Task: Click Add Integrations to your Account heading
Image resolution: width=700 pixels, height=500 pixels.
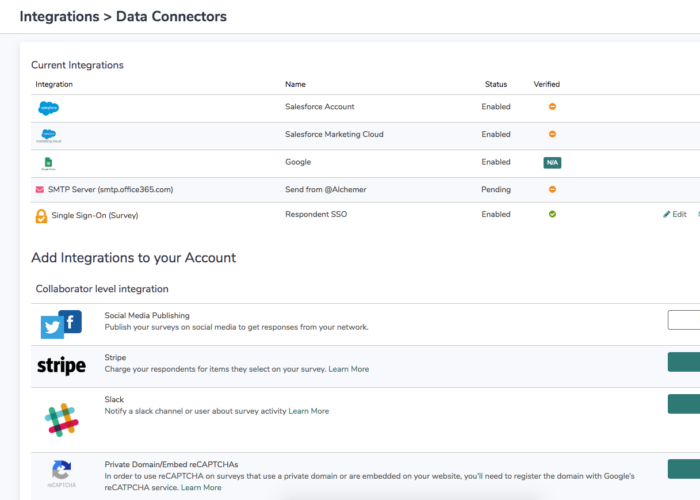Action: (x=133, y=258)
